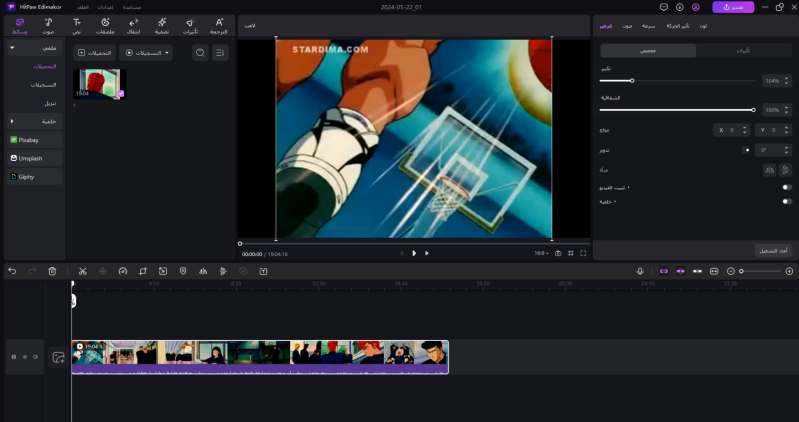Click the Import (التحميلات) plus button
The height and width of the screenshot is (422, 799).
point(94,52)
